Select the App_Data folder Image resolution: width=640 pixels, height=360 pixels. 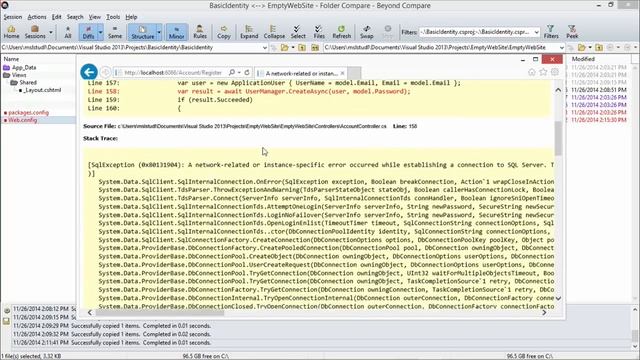point(24,67)
